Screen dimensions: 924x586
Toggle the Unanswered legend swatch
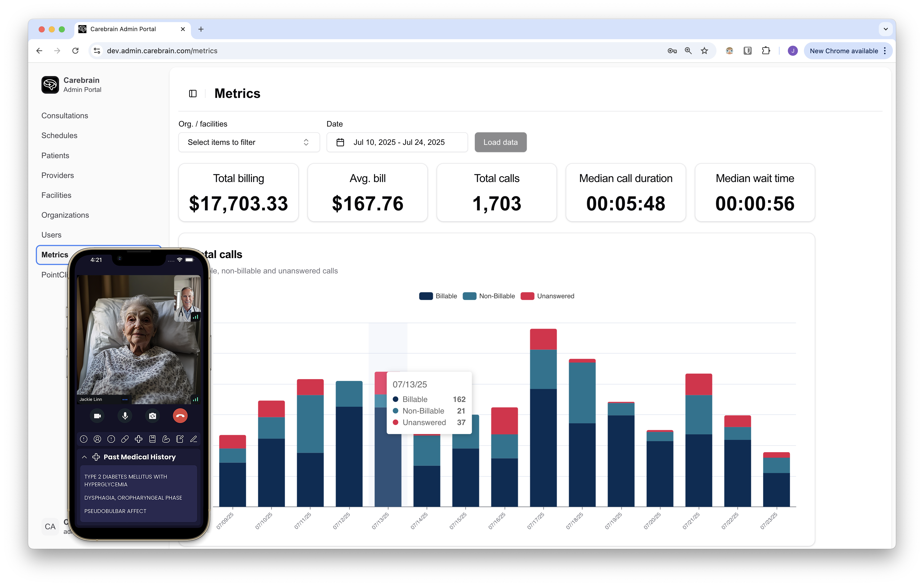coord(527,296)
